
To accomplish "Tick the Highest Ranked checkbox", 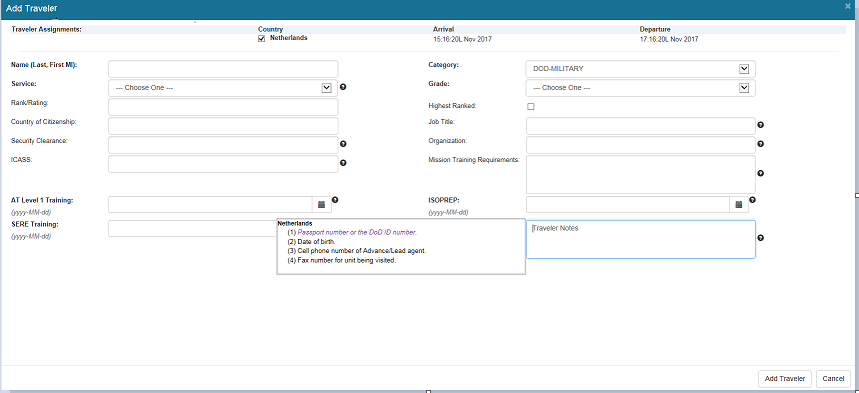I will pyautogui.click(x=530, y=106).
